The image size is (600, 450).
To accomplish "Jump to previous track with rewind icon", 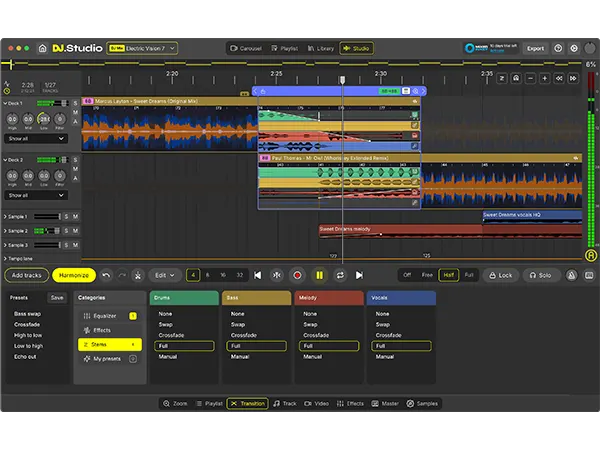I will 559,78.
